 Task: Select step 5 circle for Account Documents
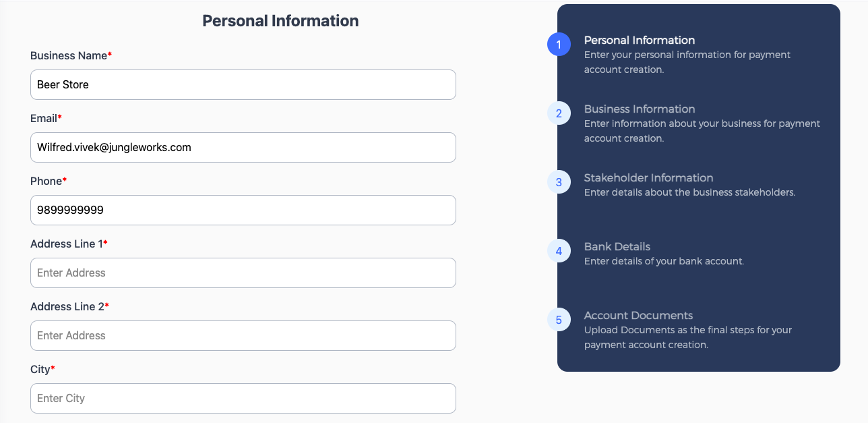pos(559,320)
